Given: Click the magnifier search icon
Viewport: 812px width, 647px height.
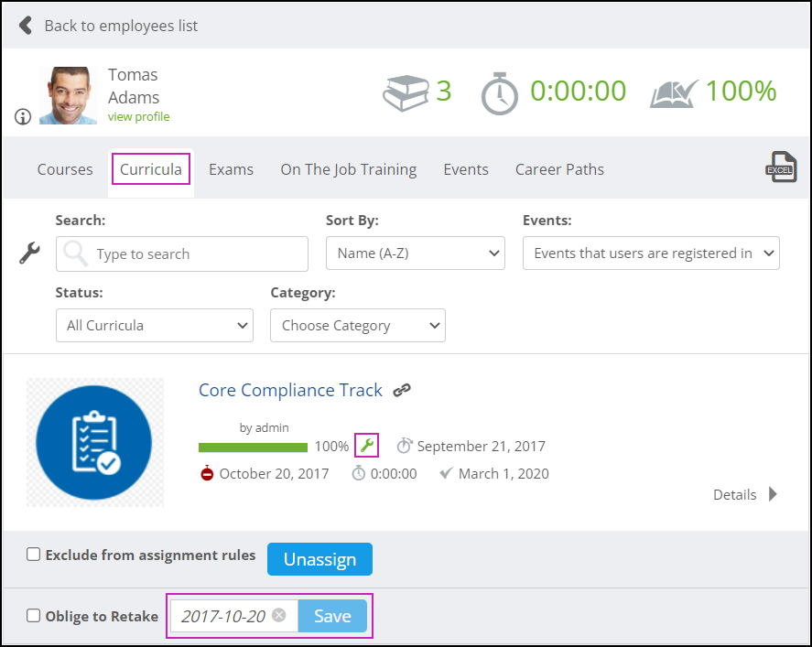Looking at the screenshot, I should pyautogui.click(x=76, y=253).
